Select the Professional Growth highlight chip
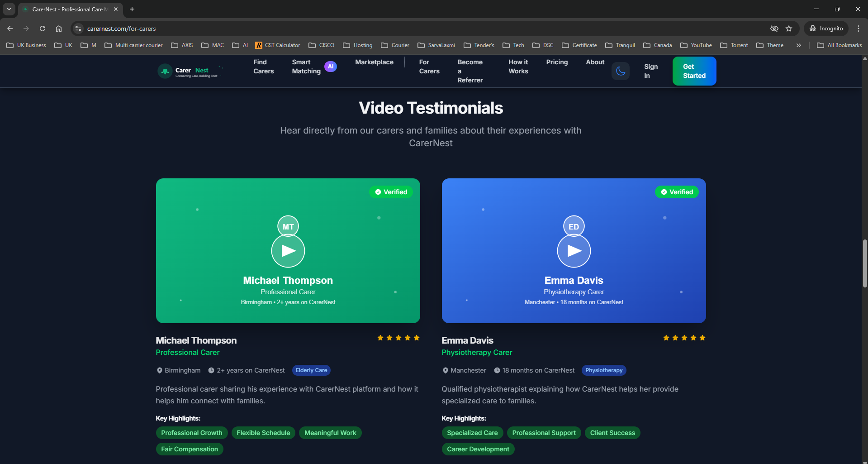The image size is (868, 464). 192,433
